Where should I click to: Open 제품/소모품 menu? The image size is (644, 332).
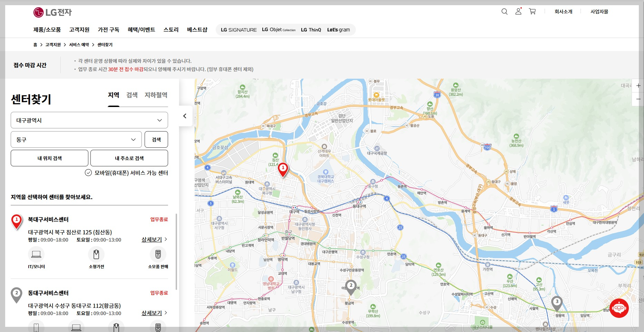47,30
